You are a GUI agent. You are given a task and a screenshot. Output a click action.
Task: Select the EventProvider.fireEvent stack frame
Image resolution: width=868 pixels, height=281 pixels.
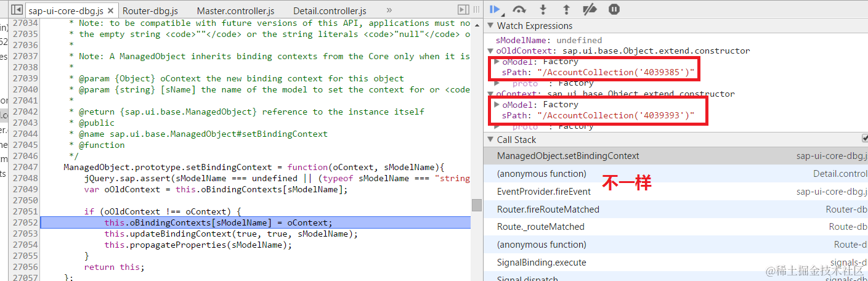(675, 192)
